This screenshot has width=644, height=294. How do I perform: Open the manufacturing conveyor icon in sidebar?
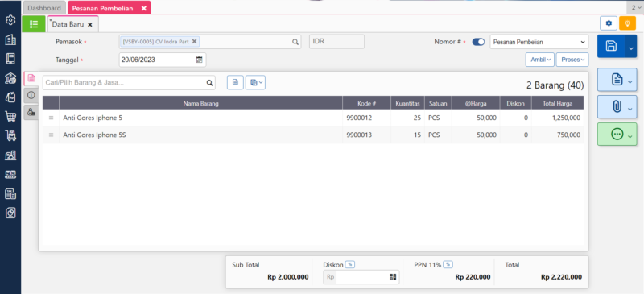(10, 174)
